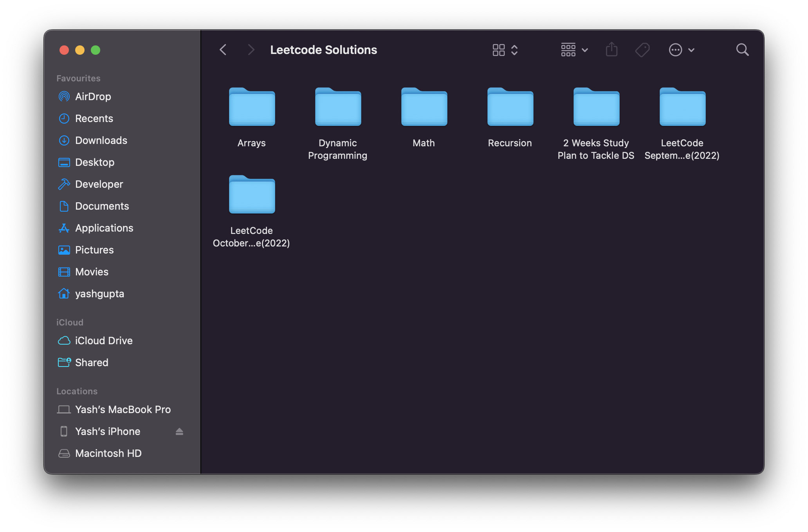
Task: Click the Share toolbar icon
Action: tap(611, 50)
